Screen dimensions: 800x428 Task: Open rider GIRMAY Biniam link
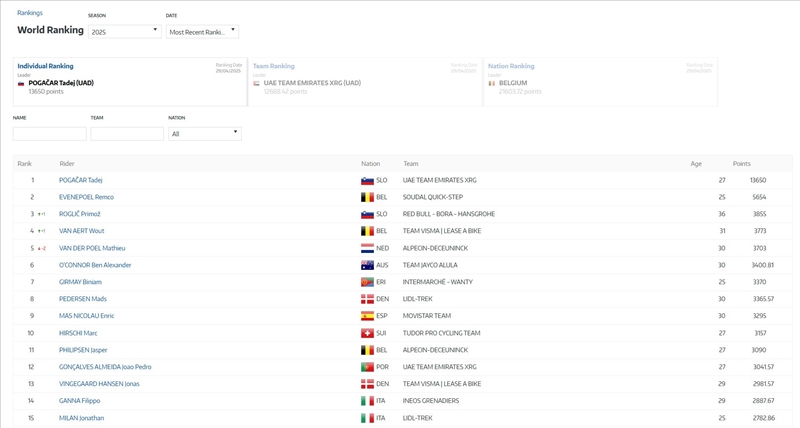tap(80, 282)
